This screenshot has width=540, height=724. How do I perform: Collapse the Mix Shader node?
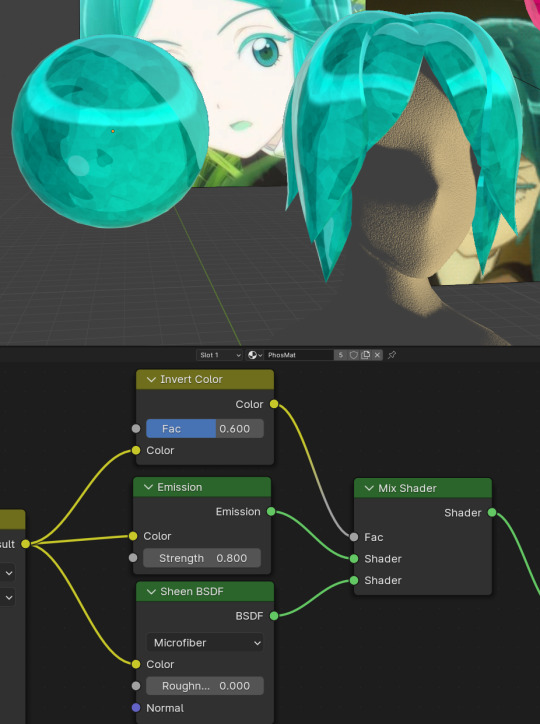pyautogui.click(x=369, y=488)
